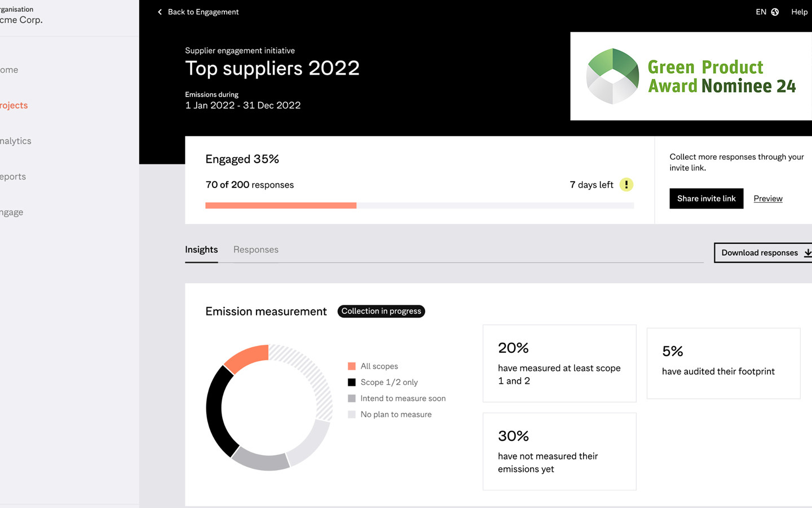Select the Insights tab

click(201, 249)
